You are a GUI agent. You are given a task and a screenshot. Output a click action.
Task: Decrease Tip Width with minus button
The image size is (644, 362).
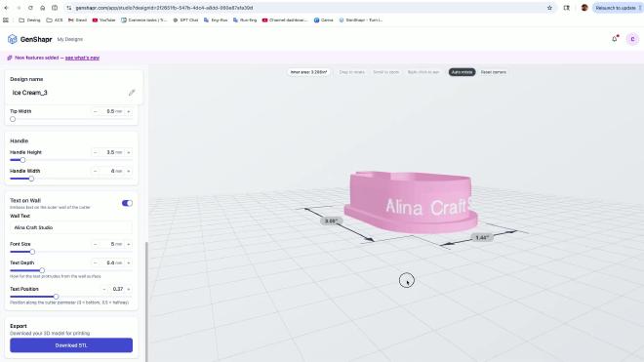coord(96,111)
